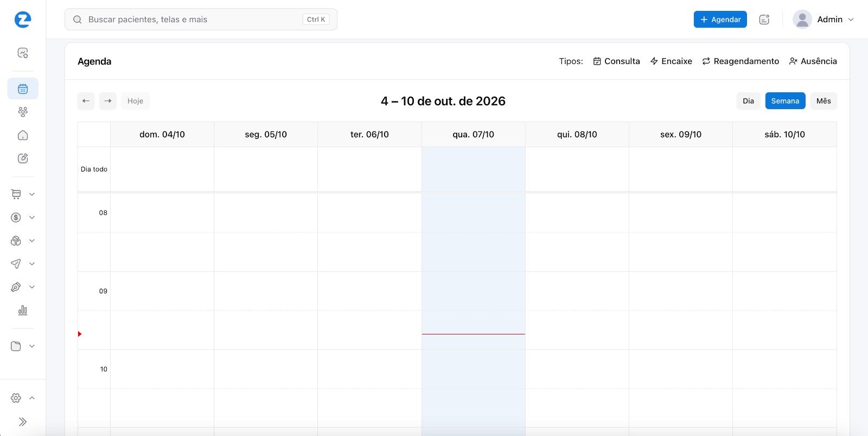Image resolution: width=868 pixels, height=436 pixels.
Task: Open the paper plane sidebar icon
Action: tap(16, 264)
